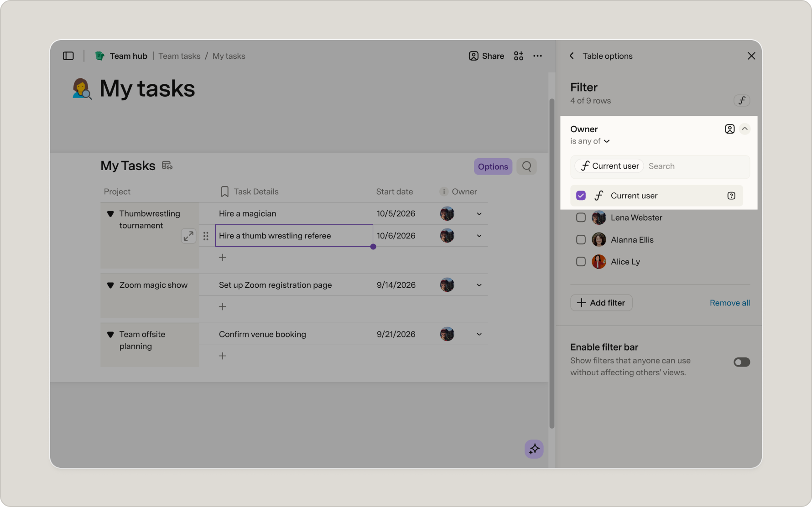Viewport: 812px width, 507px height.
Task: Select the 'Hire a magician' cell
Action: 294,213
